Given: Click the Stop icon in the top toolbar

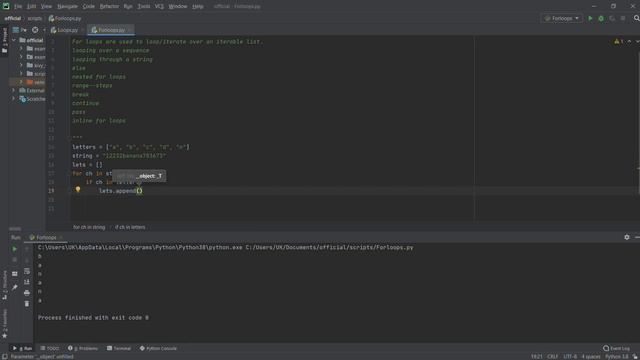Looking at the screenshot, I should pyautogui.click(x=623, y=18).
